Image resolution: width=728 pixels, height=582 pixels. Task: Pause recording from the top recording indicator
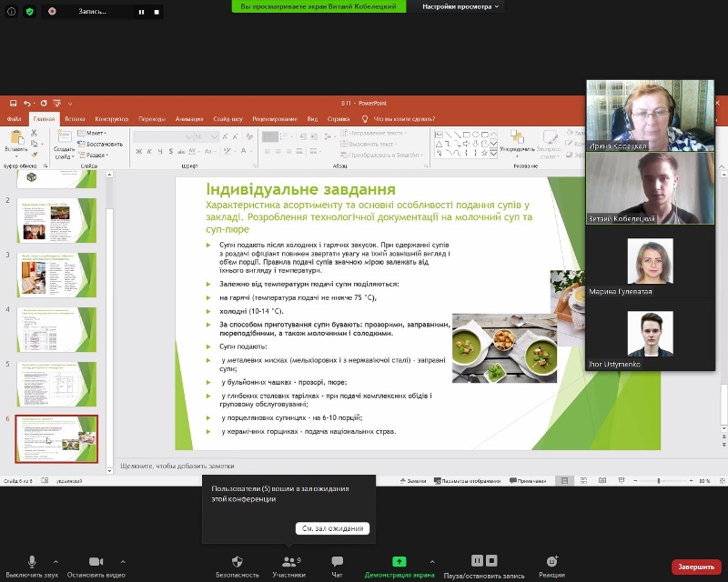pyautogui.click(x=142, y=12)
